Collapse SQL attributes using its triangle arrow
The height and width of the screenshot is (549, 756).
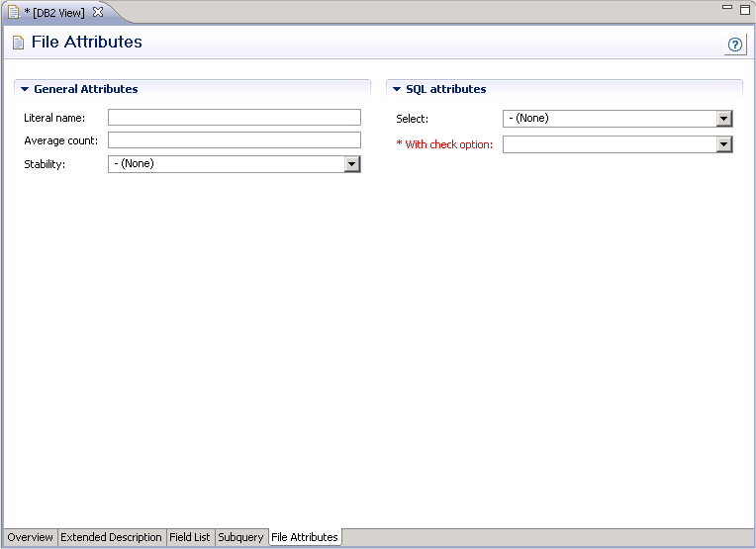tap(397, 89)
